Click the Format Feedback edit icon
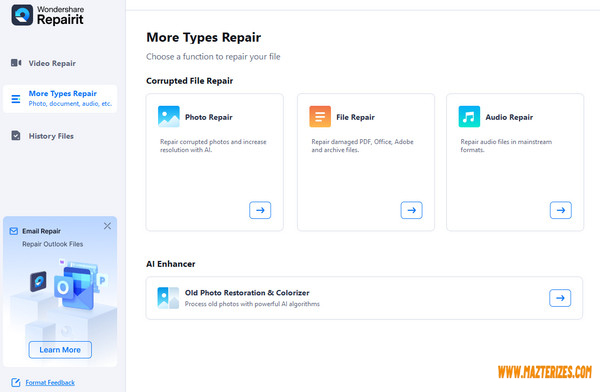The image size is (600, 392). (x=16, y=382)
